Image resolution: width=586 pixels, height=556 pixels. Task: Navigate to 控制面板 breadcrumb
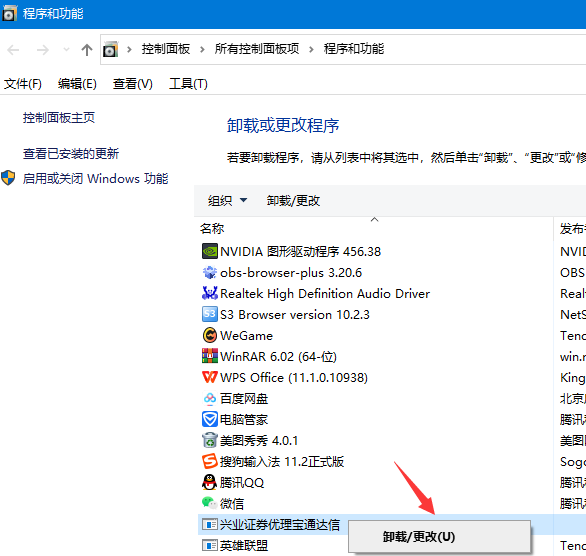point(166,49)
